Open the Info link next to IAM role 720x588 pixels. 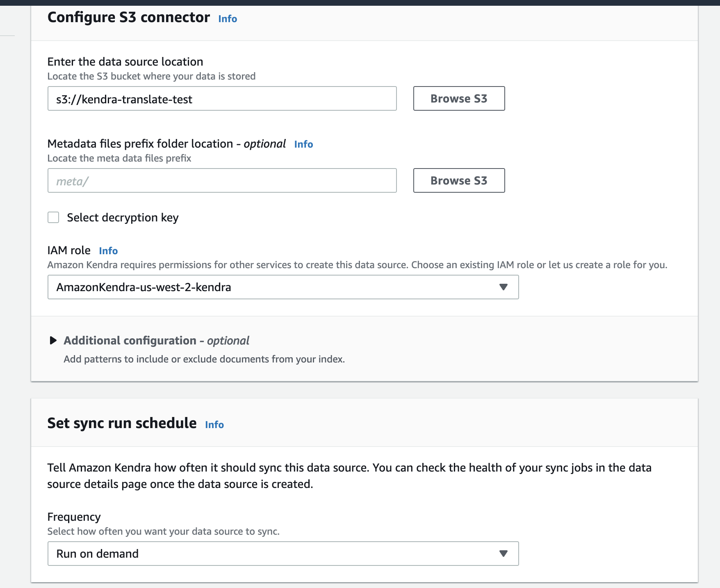pyautogui.click(x=108, y=251)
